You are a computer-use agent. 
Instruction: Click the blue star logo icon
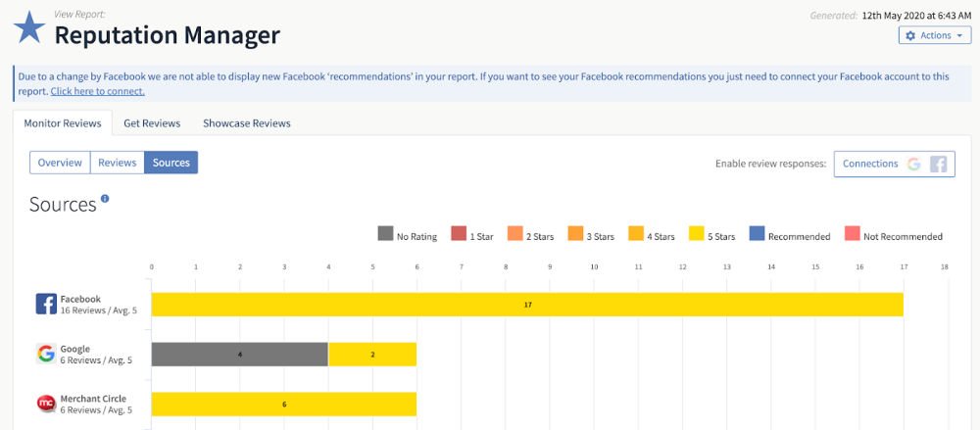pyautogui.click(x=29, y=28)
